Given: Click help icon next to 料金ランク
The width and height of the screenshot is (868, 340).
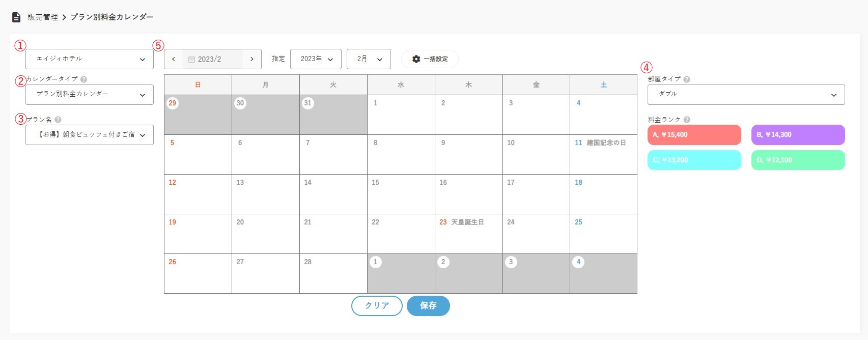Looking at the screenshot, I should click(687, 120).
